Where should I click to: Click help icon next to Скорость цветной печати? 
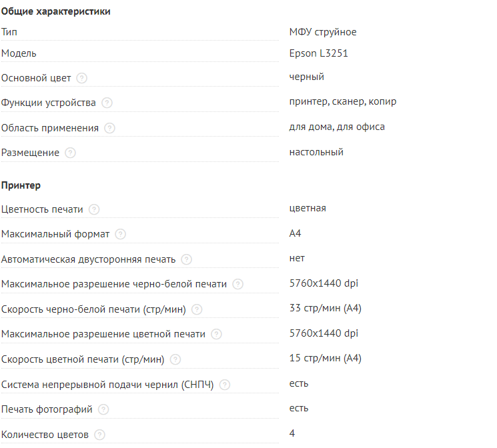click(x=175, y=359)
